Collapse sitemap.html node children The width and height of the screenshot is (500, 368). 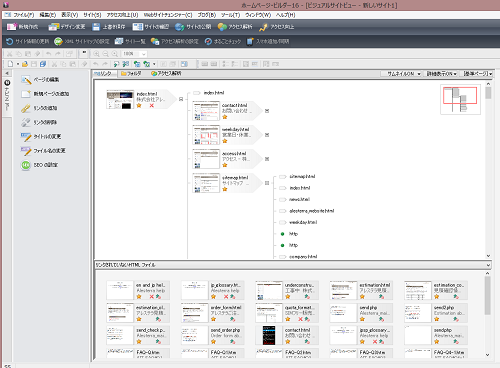pos(267,183)
